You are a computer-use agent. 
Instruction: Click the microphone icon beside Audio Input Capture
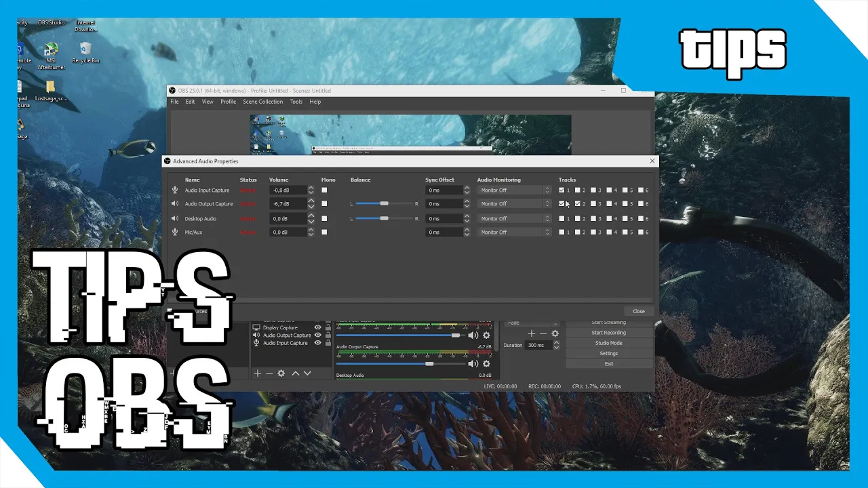[175, 190]
